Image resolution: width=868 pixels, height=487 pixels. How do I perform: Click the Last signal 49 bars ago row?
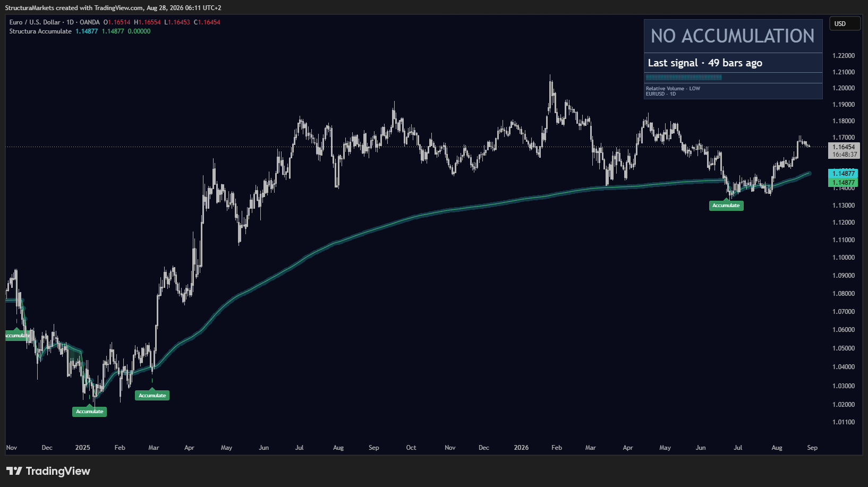(x=733, y=63)
